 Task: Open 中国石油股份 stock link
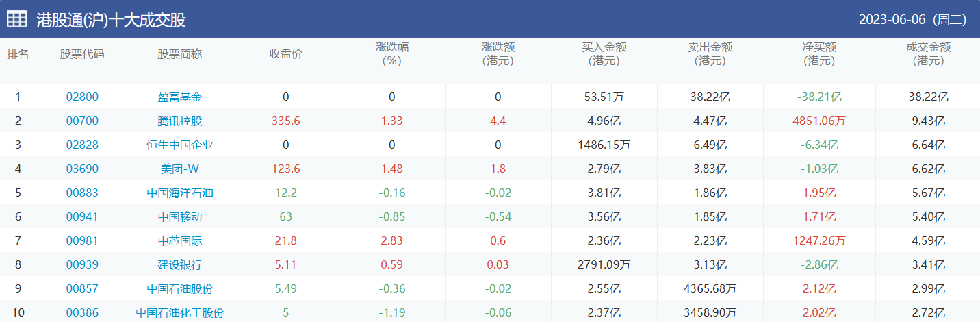pos(180,289)
